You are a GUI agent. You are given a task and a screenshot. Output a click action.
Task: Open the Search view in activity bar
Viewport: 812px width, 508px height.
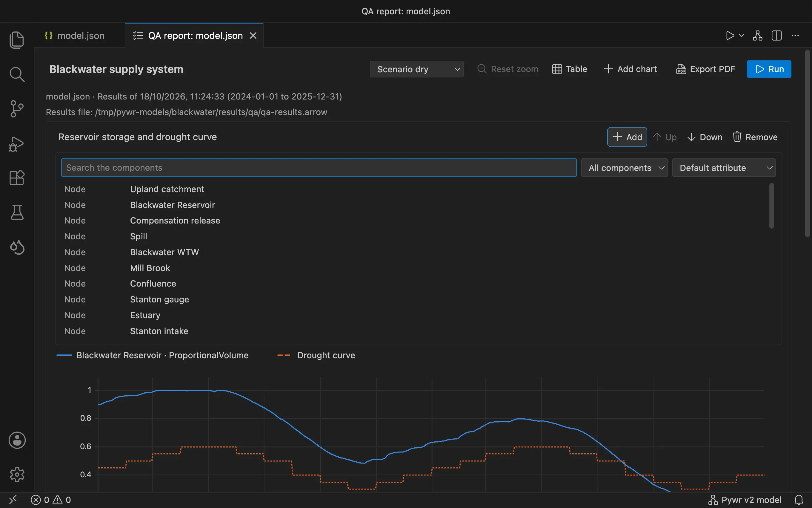coord(17,74)
